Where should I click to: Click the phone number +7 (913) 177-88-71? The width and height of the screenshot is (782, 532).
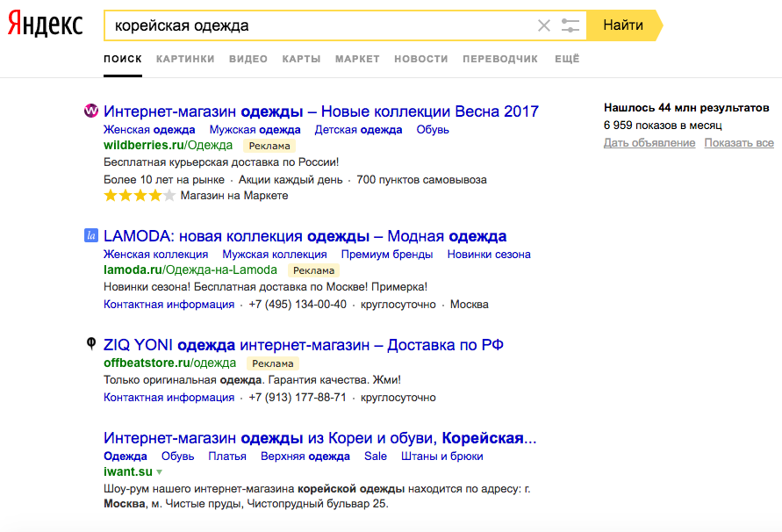pos(298,398)
